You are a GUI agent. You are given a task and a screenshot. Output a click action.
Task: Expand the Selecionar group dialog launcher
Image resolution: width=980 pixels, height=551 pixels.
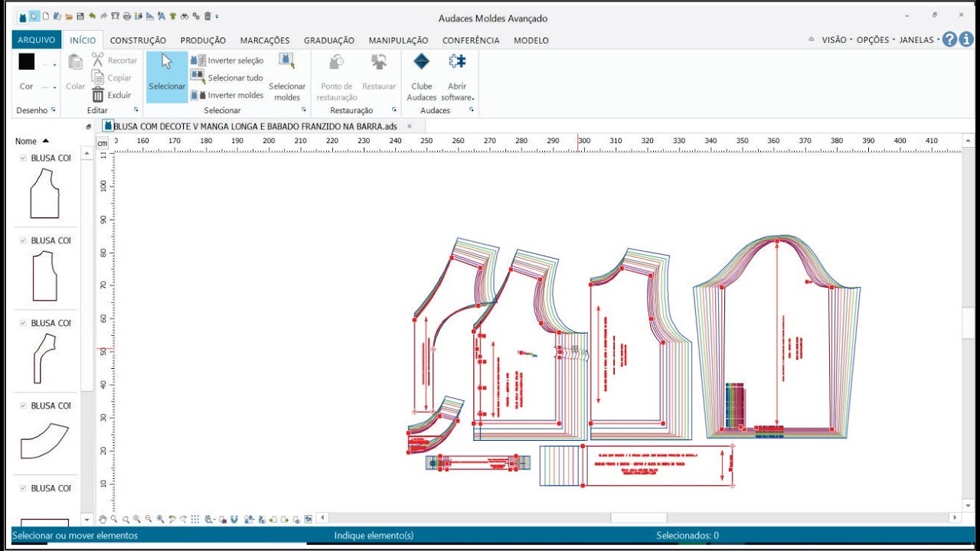pyautogui.click(x=304, y=110)
